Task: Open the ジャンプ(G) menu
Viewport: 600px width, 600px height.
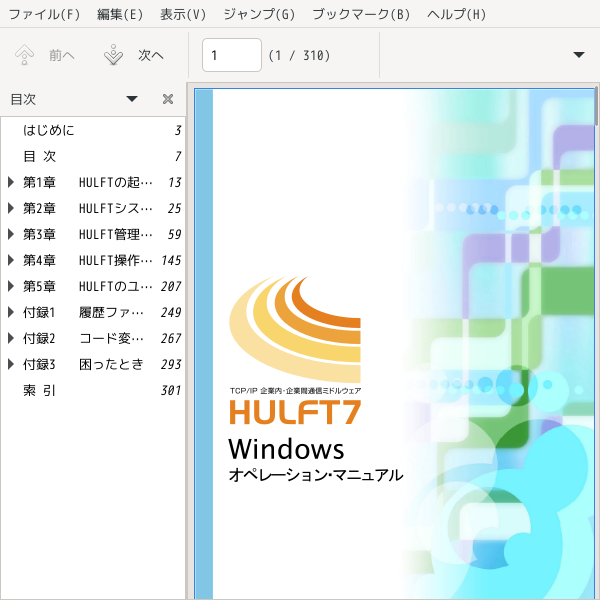Action: pyautogui.click(x=259, y=15)
